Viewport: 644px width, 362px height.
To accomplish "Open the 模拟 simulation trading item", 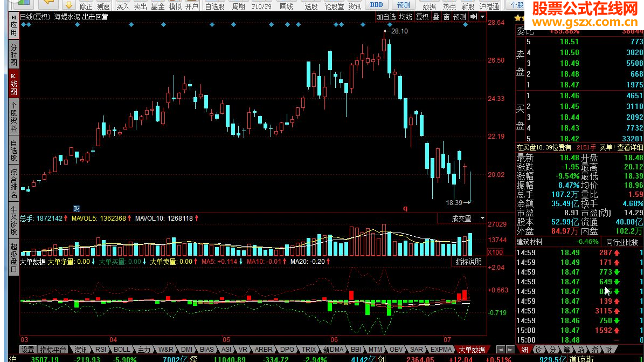I will pyautogui.click(x=175, y=6).
